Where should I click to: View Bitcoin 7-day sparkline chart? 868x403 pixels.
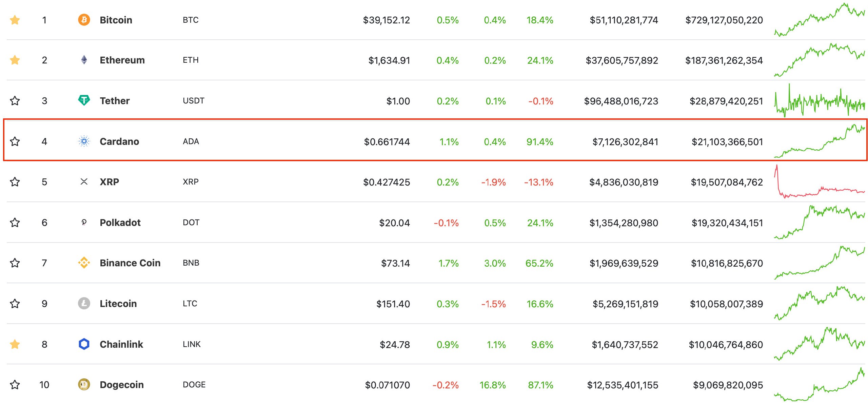pos(820,20)
